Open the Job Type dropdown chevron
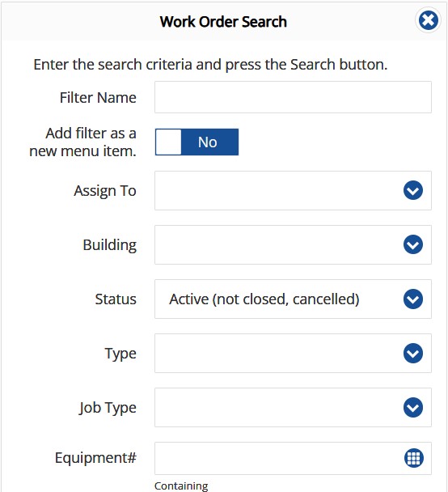The width and height of the screenshot is (448, 492). (x=413, y=407)
